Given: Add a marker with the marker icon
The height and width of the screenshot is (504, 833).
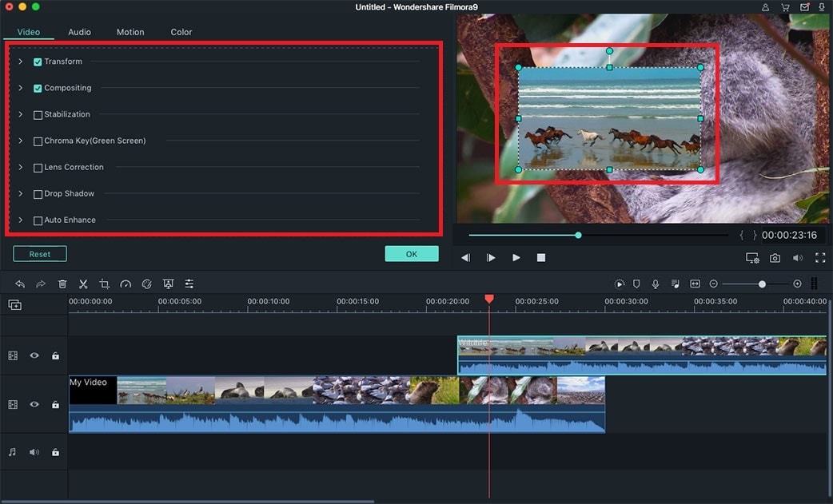Looking at the screenshot, I should click(636, 284).
